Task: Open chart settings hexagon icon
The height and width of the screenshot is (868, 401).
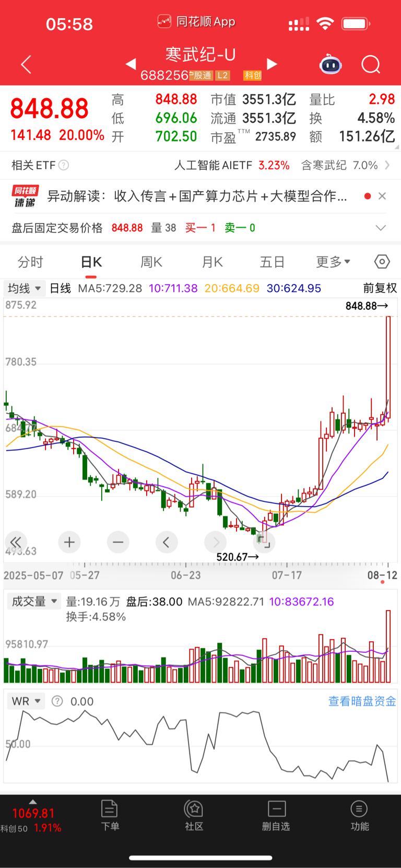Action: pyautogui.click(x=382, y=262)
